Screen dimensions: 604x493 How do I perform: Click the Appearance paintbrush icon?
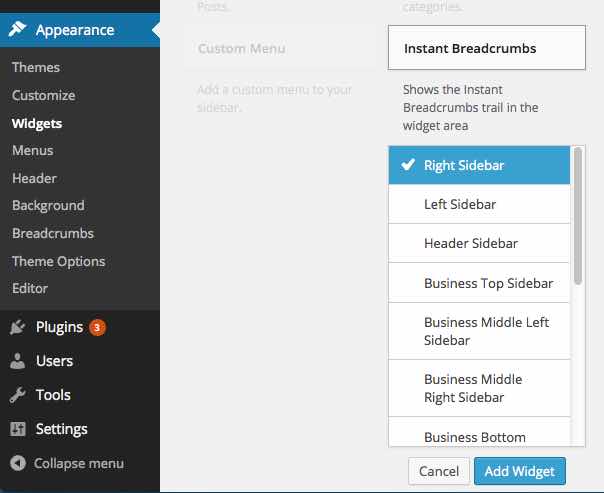(x=17, y=29)
